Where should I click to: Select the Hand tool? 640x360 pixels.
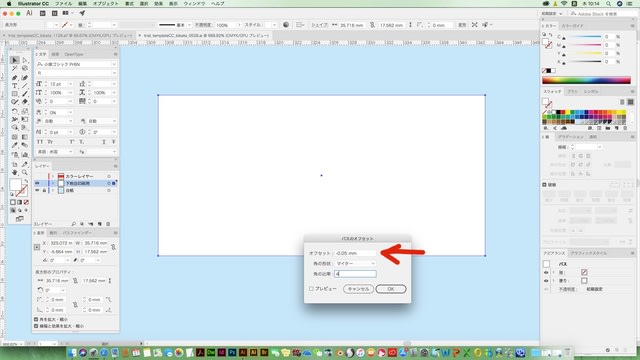(15, 173)
